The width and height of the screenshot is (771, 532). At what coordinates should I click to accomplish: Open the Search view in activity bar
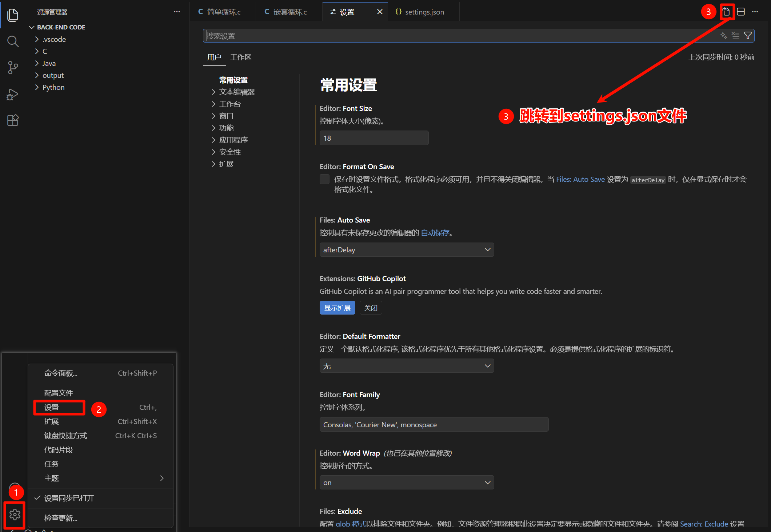[x=13, y=41]
